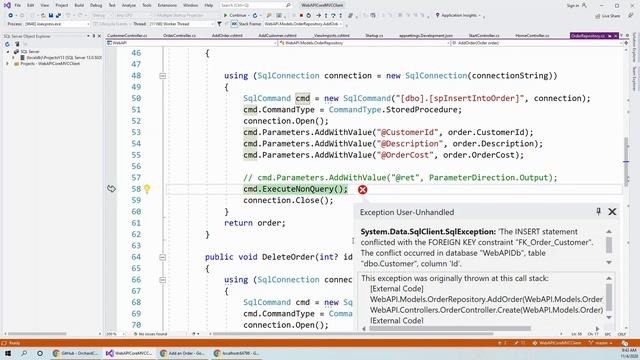Open the Debug menu
The image size is (640, 360).
point(96,5)
